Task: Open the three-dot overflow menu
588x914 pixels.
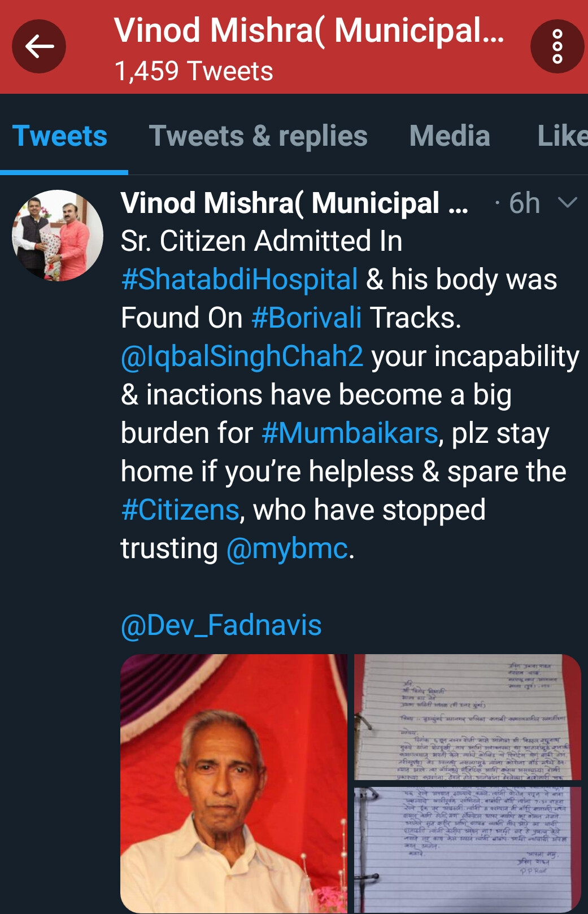Action: point(557,46)
